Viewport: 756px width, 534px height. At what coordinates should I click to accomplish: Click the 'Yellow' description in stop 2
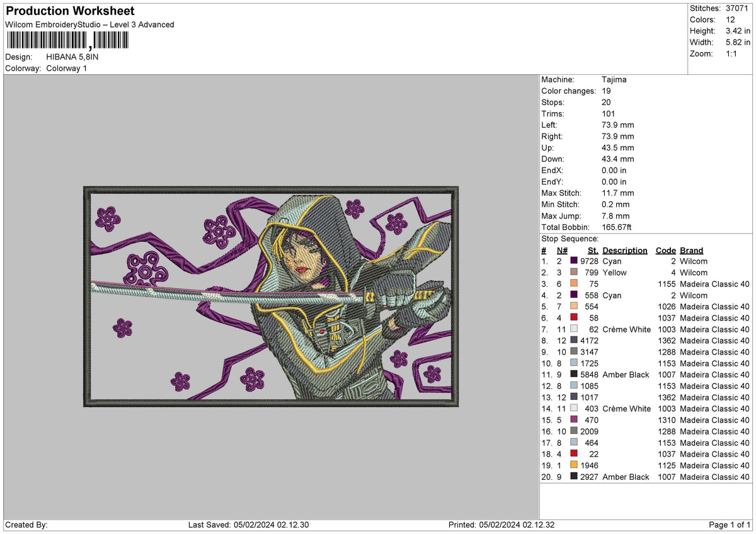615,272
